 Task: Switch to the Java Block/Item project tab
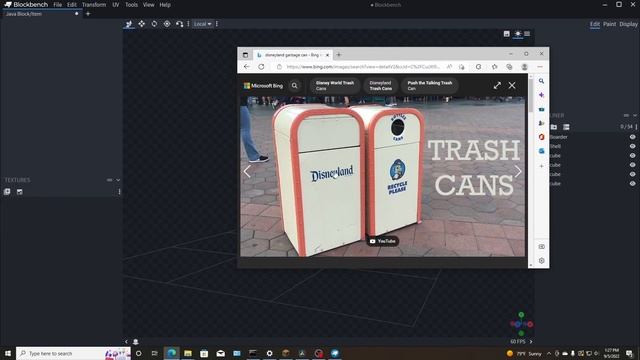41,14
